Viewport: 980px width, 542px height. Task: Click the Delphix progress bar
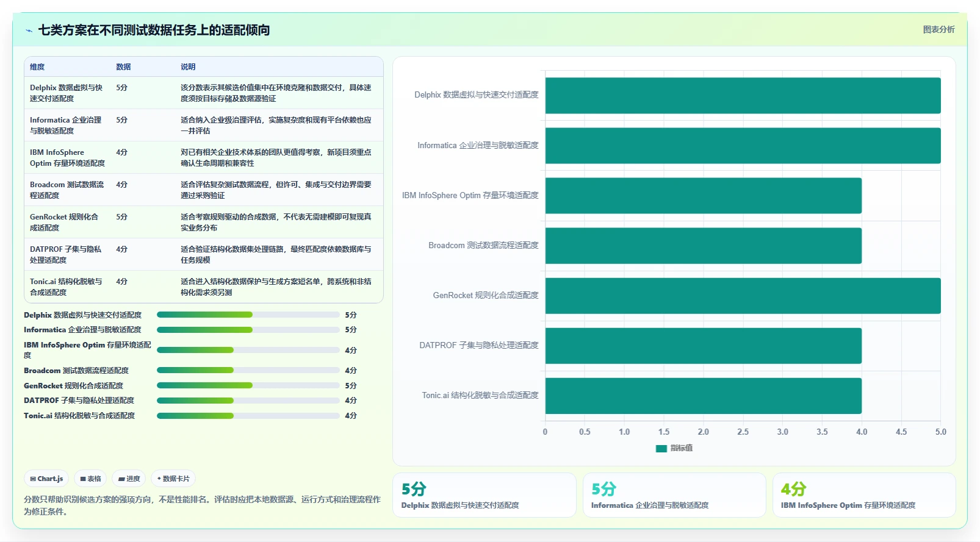(x=248, y=315)
